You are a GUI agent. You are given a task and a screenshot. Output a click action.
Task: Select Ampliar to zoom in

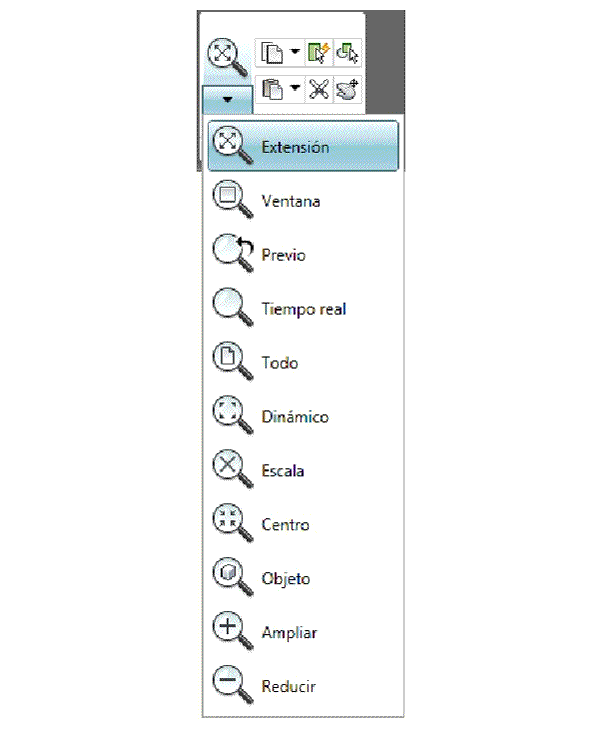point(289,633)
